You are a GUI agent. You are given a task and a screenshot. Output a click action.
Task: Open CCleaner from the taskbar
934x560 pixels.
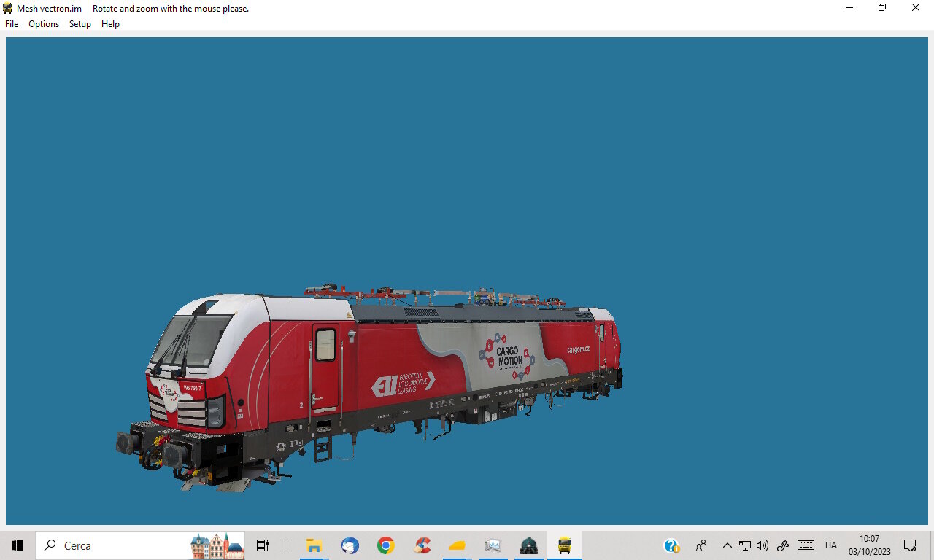[x=422, y=545]
